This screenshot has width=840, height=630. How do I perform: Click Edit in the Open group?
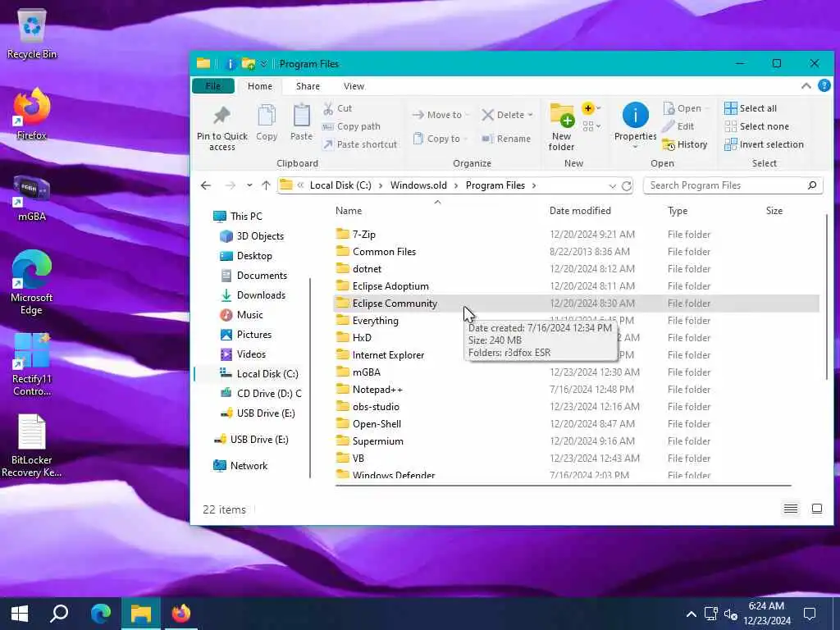678,126
